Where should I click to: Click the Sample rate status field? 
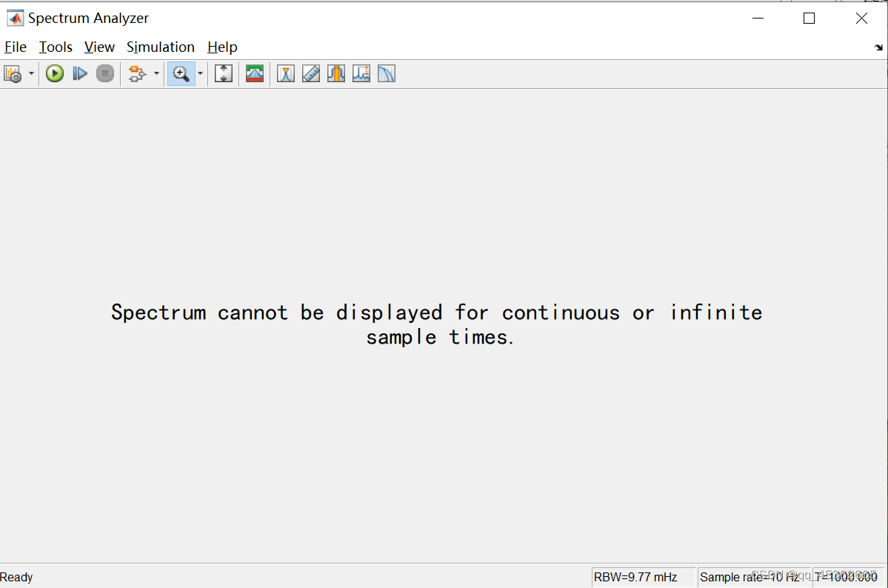(x=754, y=577)
